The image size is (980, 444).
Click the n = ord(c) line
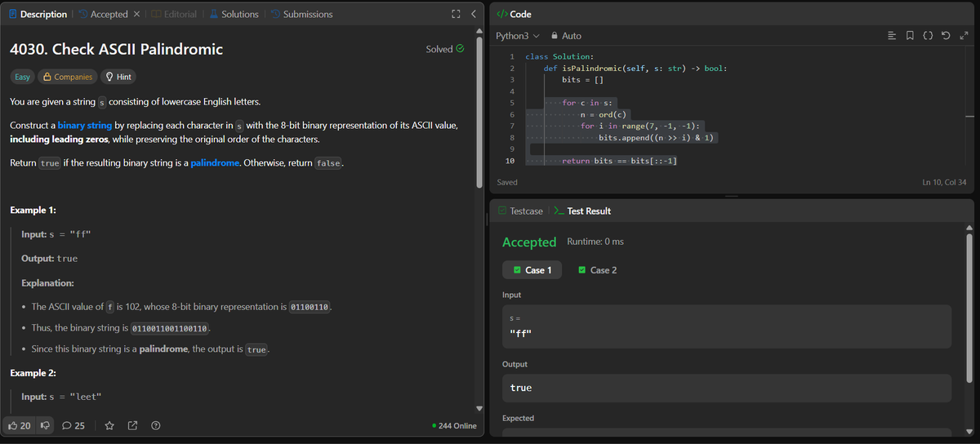click(x=603, y=114)
